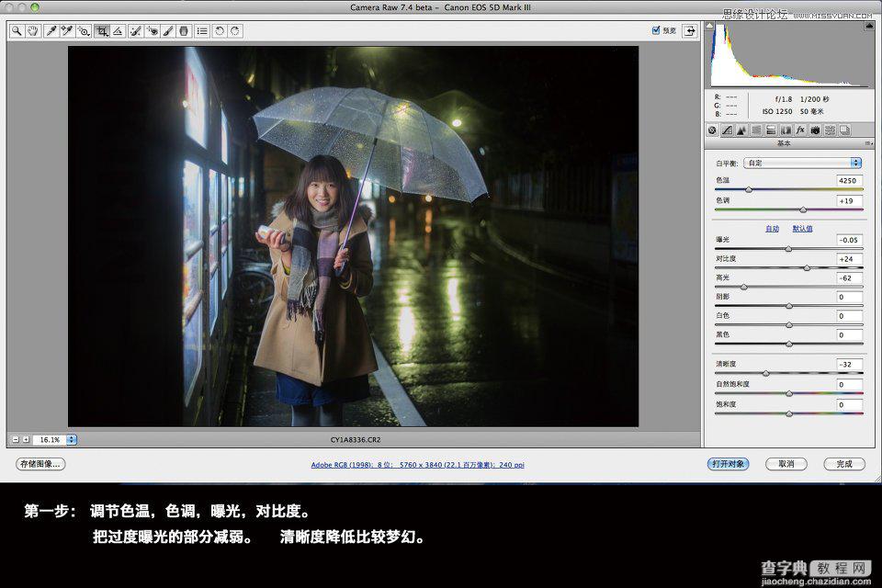
Task: Select the Targeted Adjustment tool
Action: 85,31
